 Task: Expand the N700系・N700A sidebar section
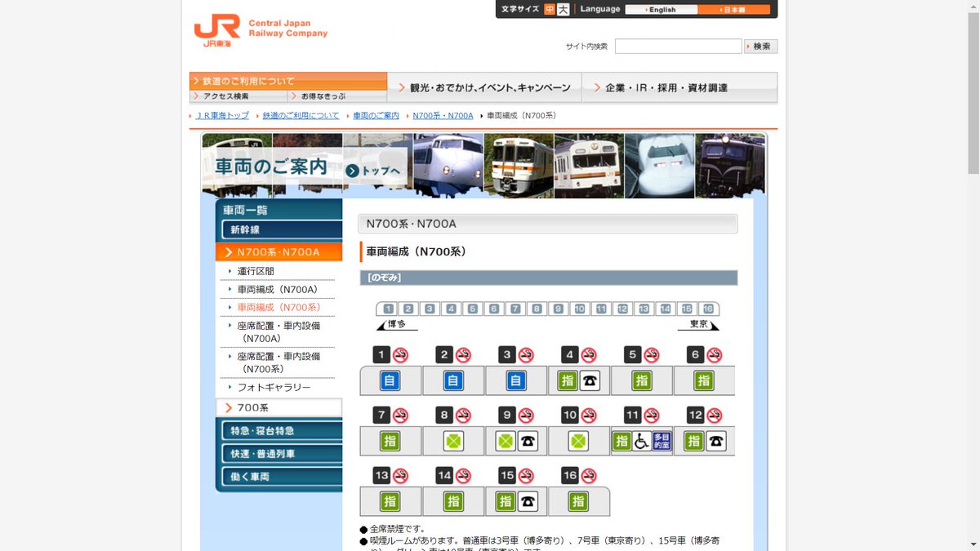click(x=279, y=251)
